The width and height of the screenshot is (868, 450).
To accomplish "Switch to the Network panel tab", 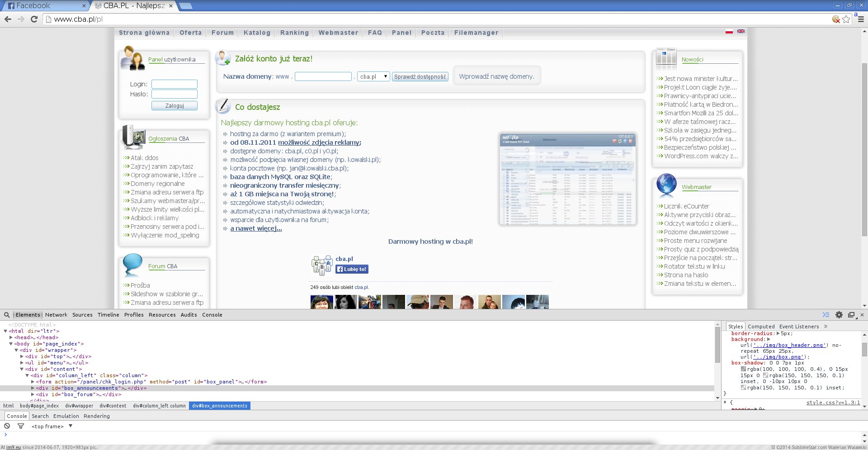I will click(56, 315).
